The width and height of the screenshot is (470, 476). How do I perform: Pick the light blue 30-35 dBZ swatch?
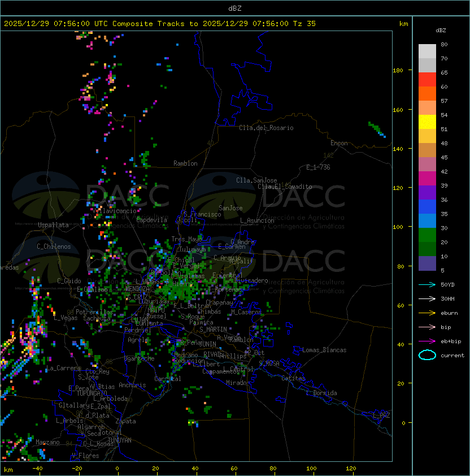(x=427, y=220)
